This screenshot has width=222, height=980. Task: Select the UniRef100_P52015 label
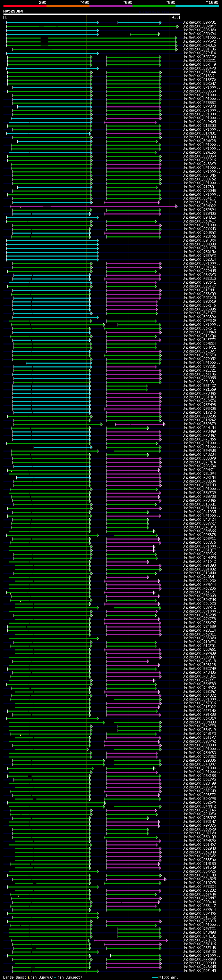coord(199,298)
